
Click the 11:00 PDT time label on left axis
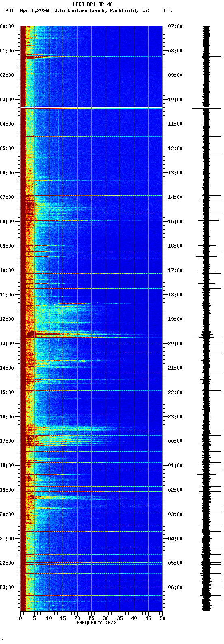(7, 295)
